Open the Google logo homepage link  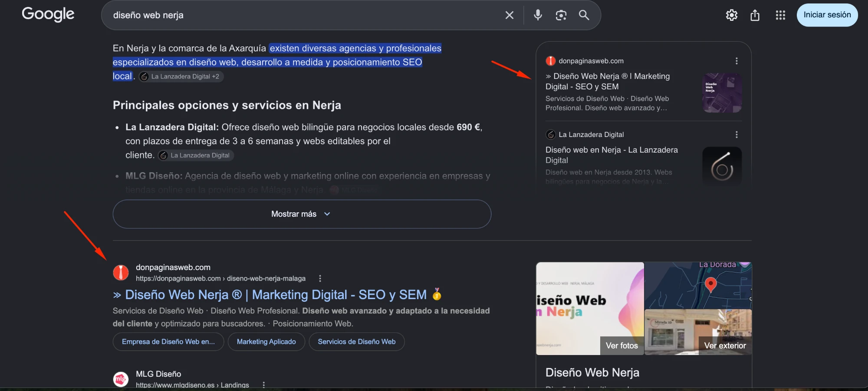pyautogui.click(x=48, y=14)
